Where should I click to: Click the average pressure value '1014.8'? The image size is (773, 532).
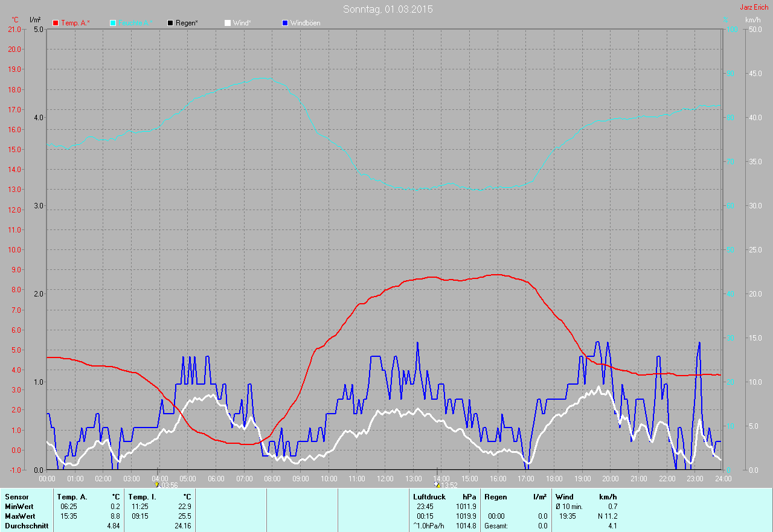click(x=466, y=526)
